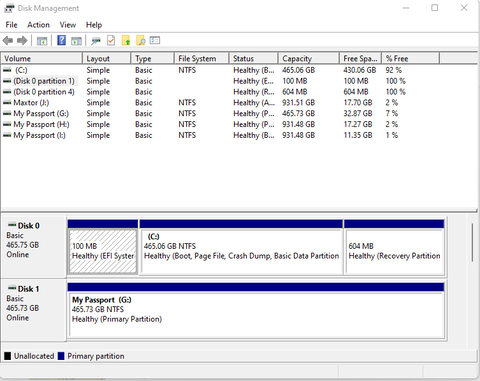480x381 pixels.
Task: Select 604 MB Recovery Partition block
Action: 394,247
